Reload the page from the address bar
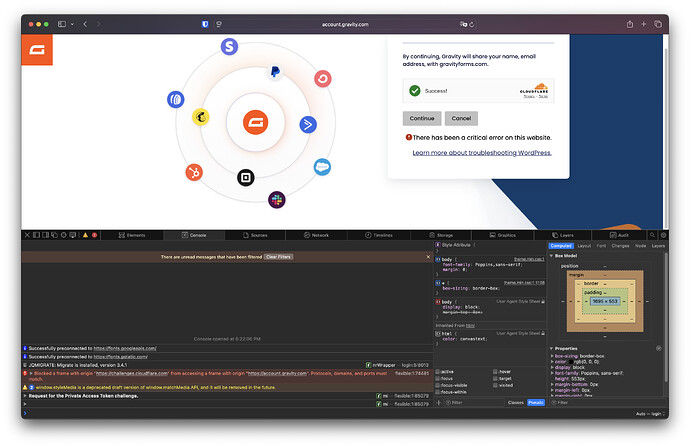The height and width of the screenshot is (446, 690). coord(471,24)
